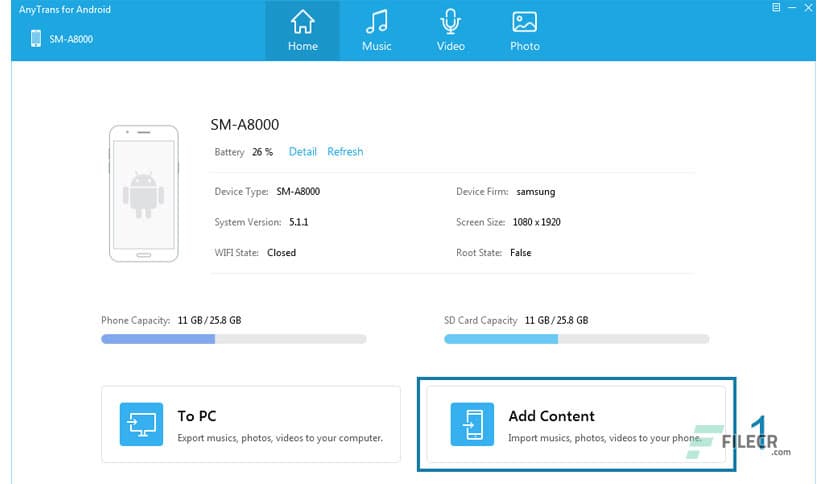
Task: Minimize the AnyTrans window
Action: coord(792,7)
